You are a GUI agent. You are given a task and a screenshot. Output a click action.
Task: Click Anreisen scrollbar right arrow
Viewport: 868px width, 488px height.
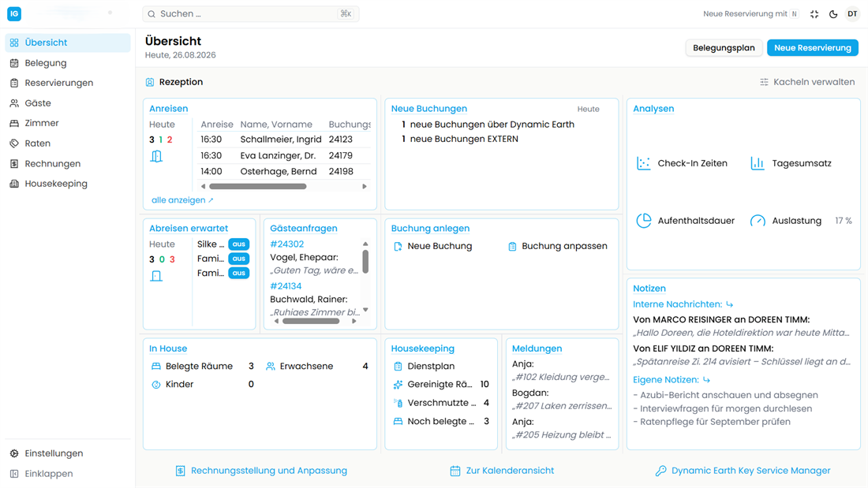click(x=365, y=187)
